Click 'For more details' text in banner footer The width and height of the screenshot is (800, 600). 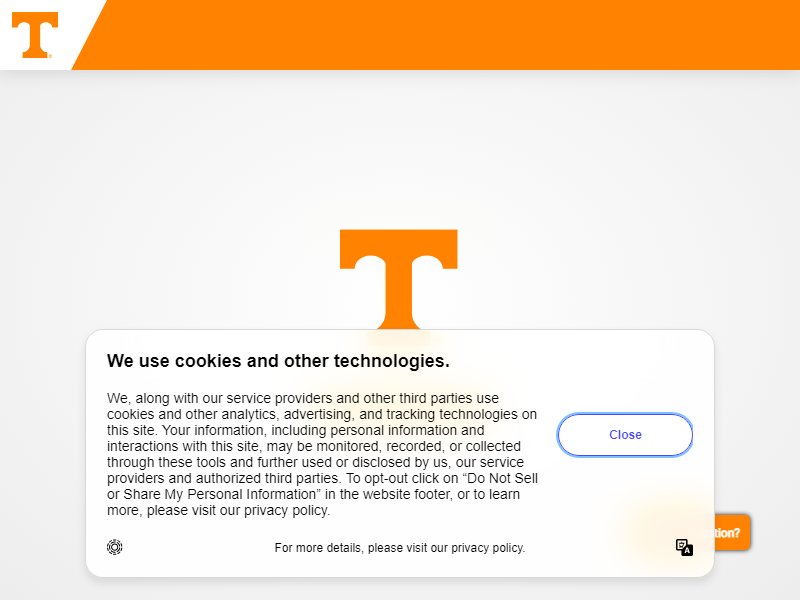(x=318, y=547)
